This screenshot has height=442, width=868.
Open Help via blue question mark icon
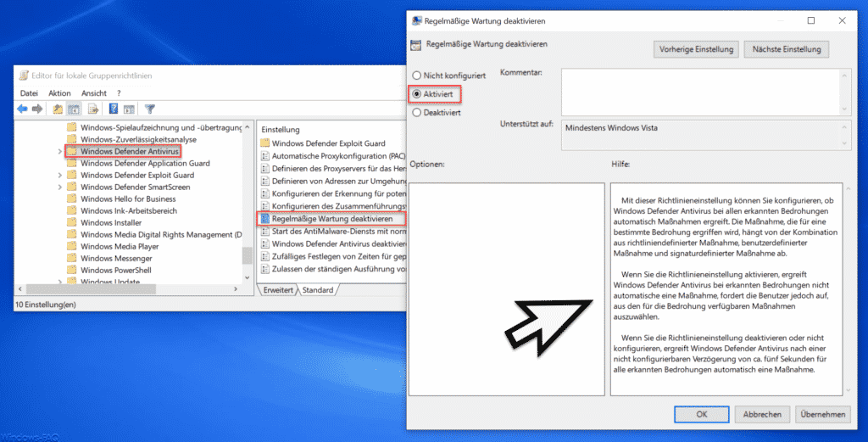coord(113,109)
